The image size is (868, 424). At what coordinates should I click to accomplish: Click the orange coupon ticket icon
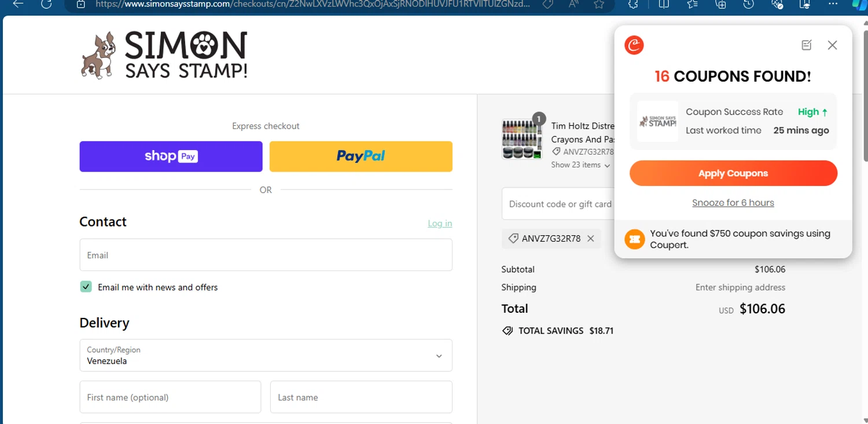[635, 239]
